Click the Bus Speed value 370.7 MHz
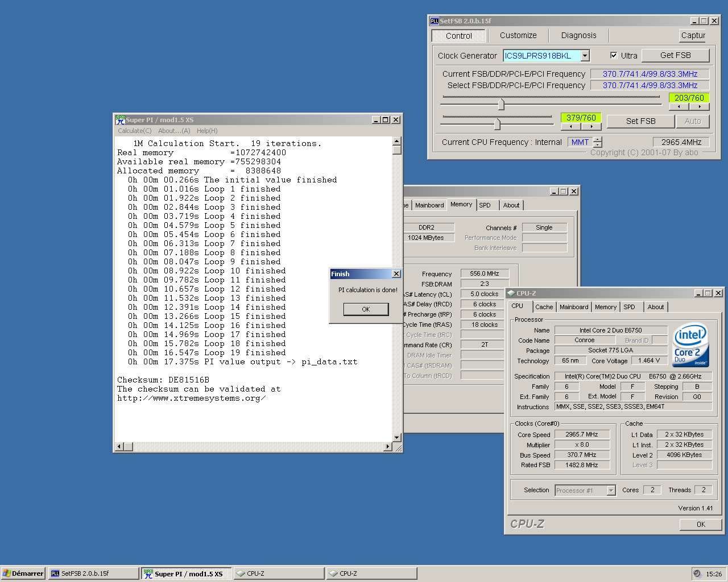Viewport: 728px width, 582px height. [x=582, y=455]
